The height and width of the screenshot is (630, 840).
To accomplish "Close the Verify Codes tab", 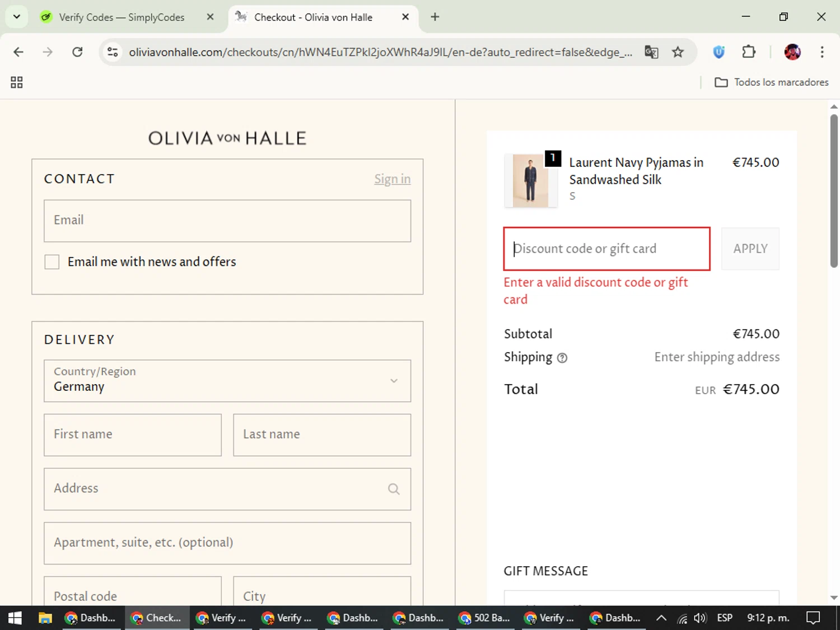I will pos(210,17).
